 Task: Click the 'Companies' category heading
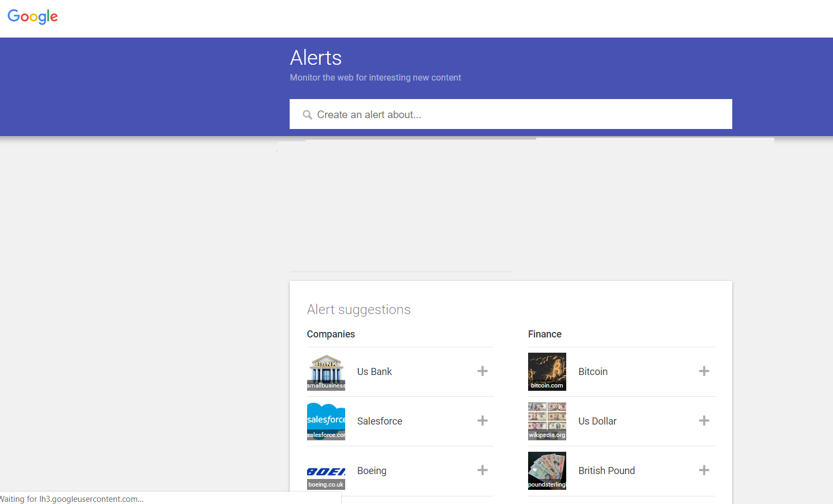(331, 334)
